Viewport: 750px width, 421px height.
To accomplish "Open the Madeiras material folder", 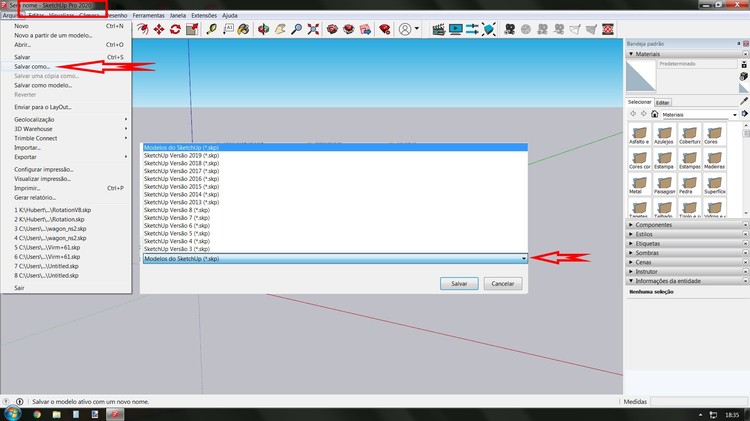I will click(x=715, y=159).
